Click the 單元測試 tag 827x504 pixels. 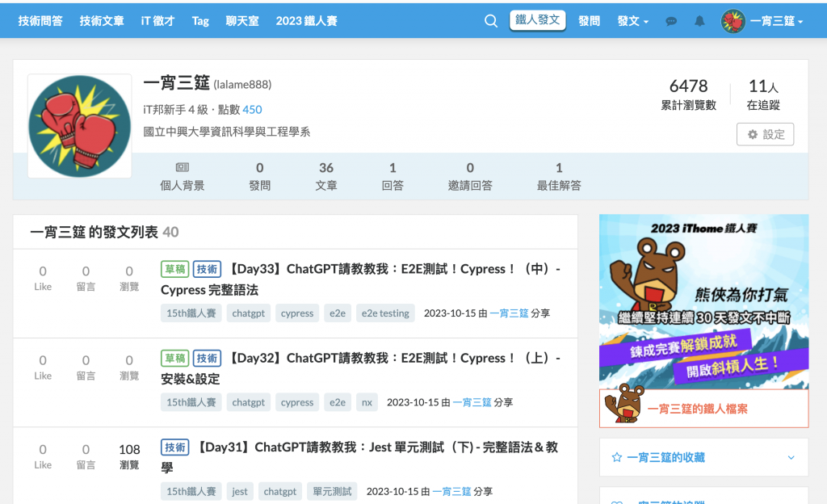332,491
